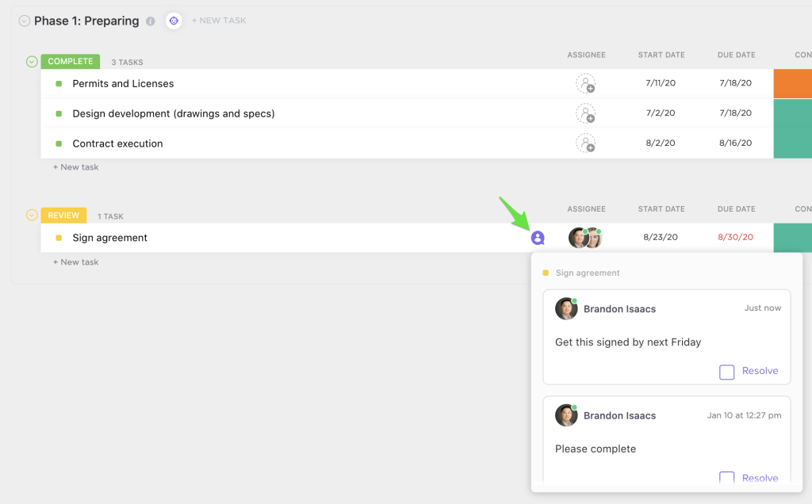Open the info icon next to Phase 1

[150, 21]
